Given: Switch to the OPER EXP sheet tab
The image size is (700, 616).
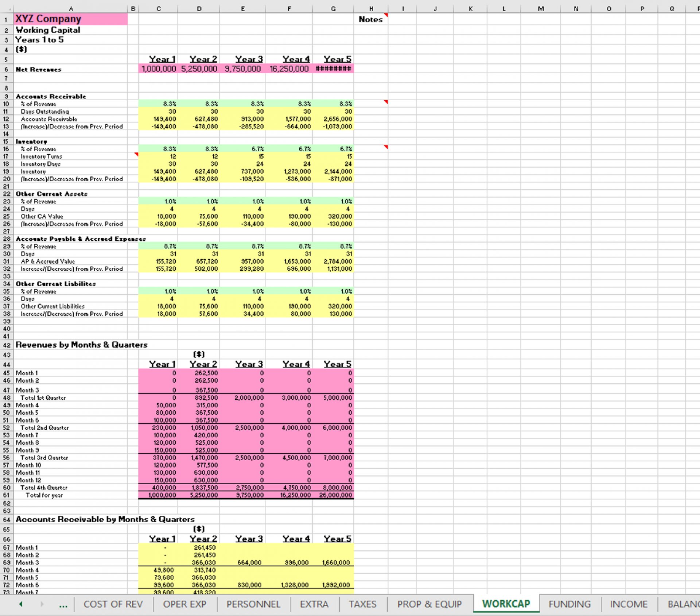Looking at the screenshot, I should pos(185,604).
